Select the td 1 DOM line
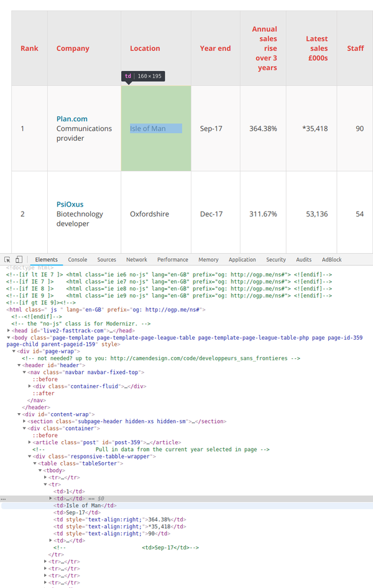373x588 pixels. click(x=69, y=492)
